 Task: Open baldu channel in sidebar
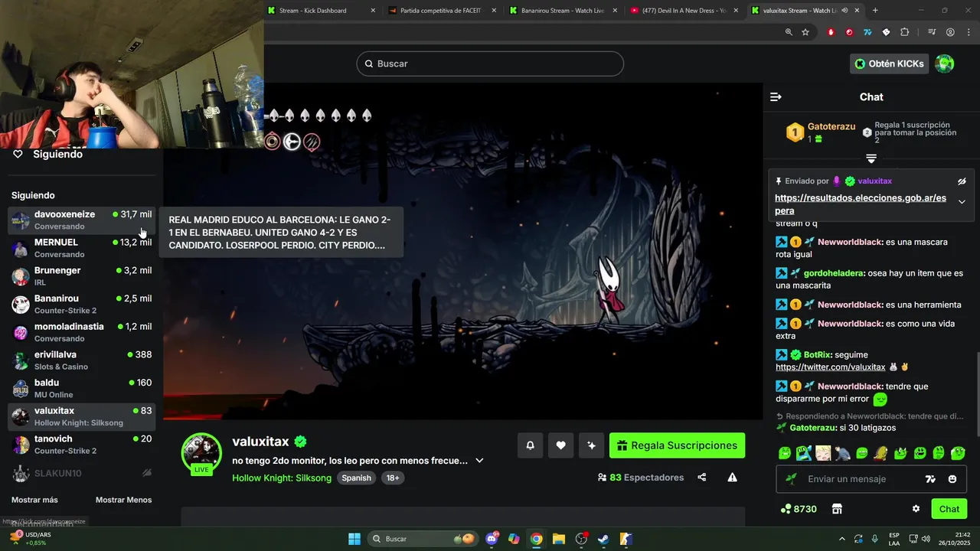(82, 389)
